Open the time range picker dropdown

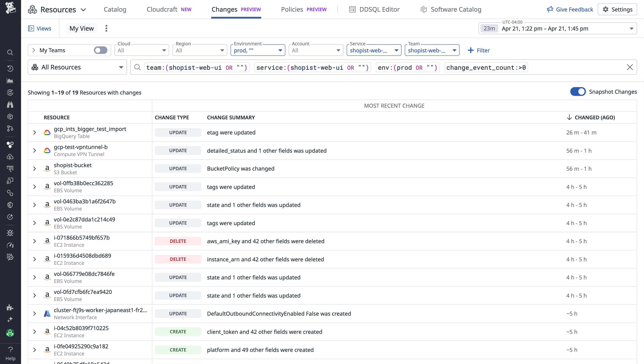point(557,28)
